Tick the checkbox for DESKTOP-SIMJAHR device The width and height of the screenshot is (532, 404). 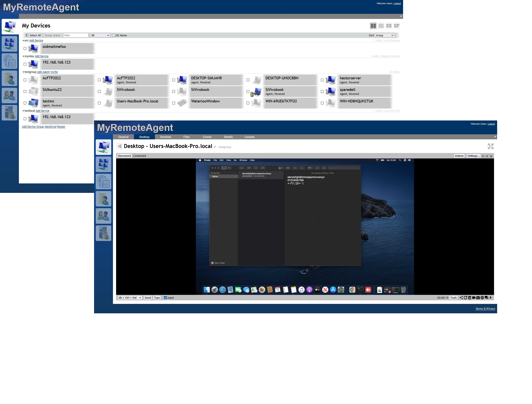(x=173, y=80)
